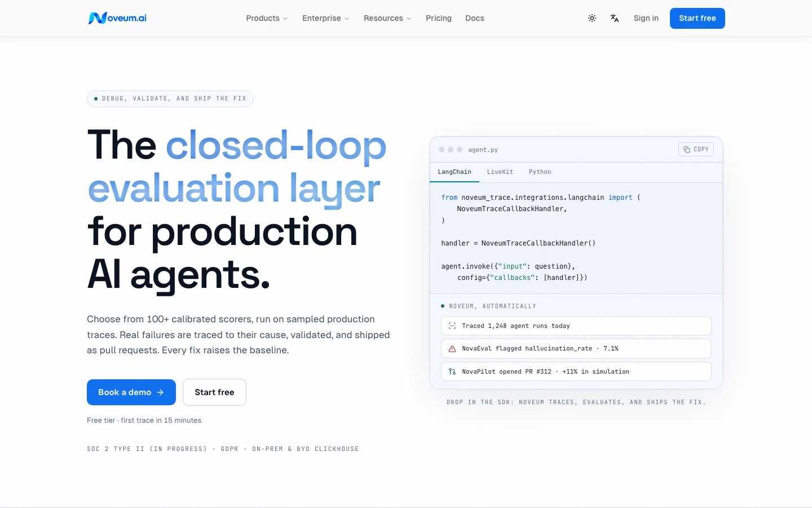Open the Docs link in navbar

[x=475, y=18]
